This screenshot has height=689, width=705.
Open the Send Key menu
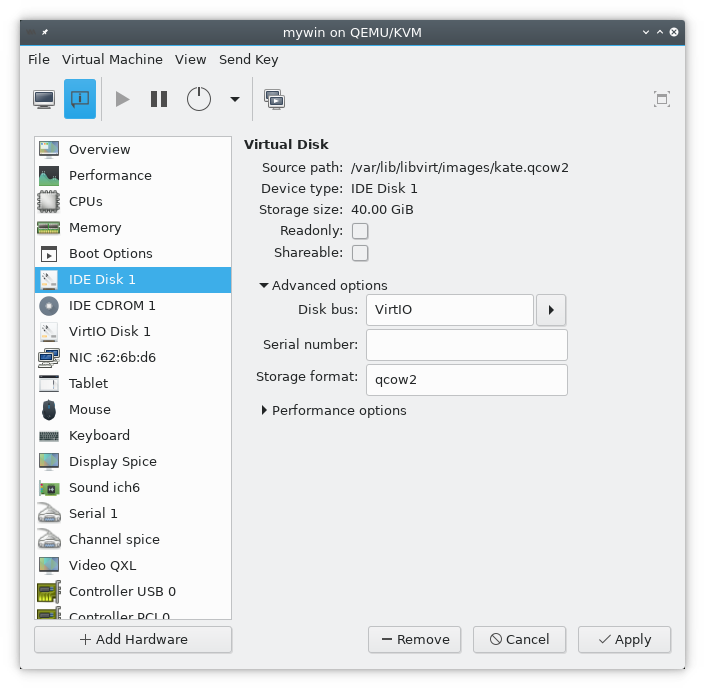click(248, 59)
